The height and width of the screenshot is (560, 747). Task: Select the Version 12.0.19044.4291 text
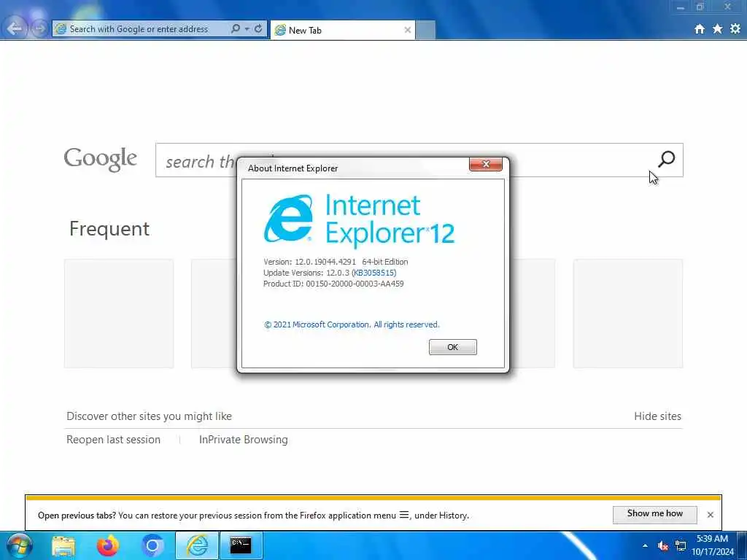pyautogui.click(x=309, y=262)
